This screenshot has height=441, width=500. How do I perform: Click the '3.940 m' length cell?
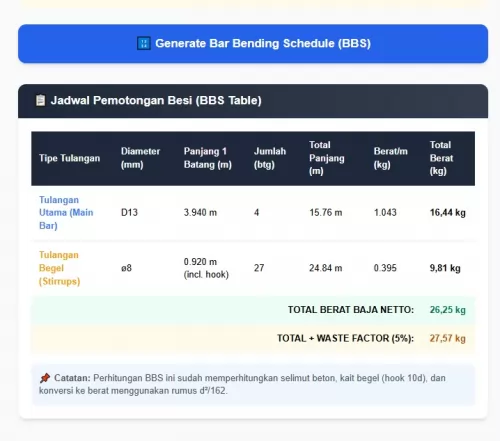200,213
